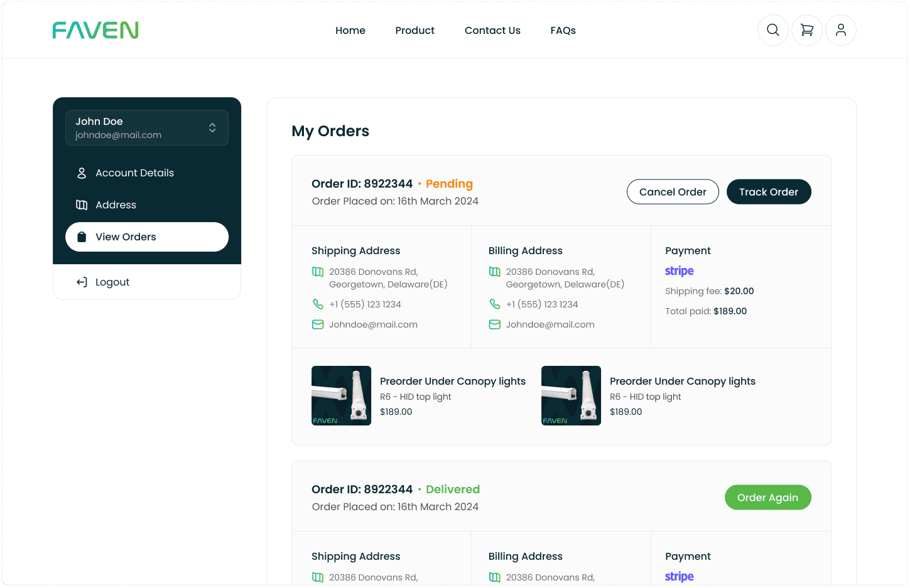The image size is (910, 588).
Task: Select View Orders in sidebar
Action: (x=147, y=237)
